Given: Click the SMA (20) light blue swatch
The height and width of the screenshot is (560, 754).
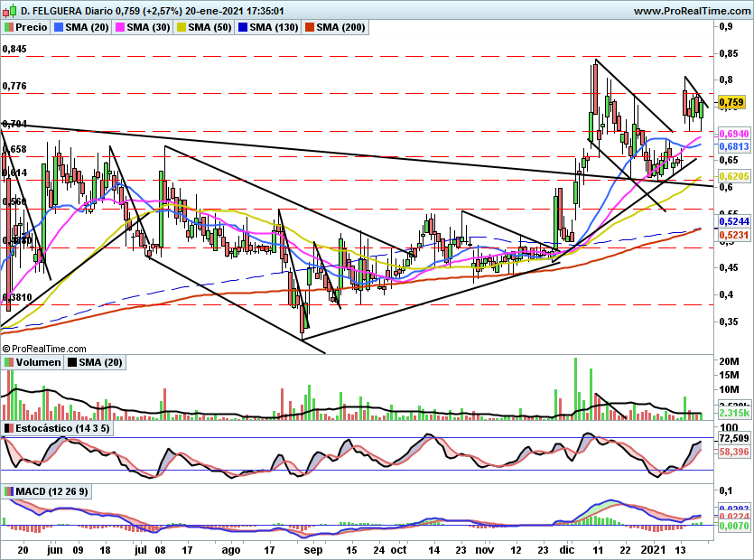Looking at the screenshot, I should [59, 27].
